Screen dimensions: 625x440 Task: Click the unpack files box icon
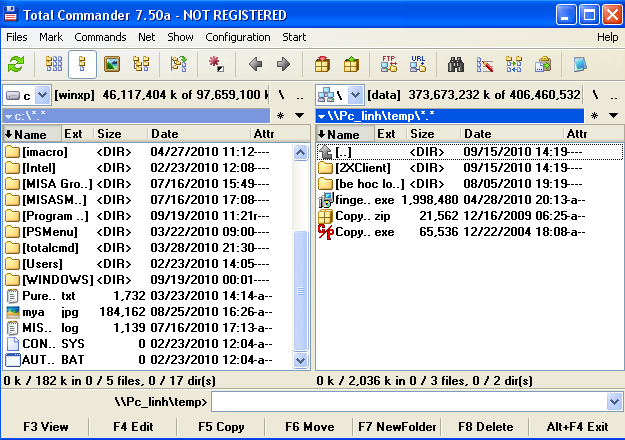(x=351, y=64)
